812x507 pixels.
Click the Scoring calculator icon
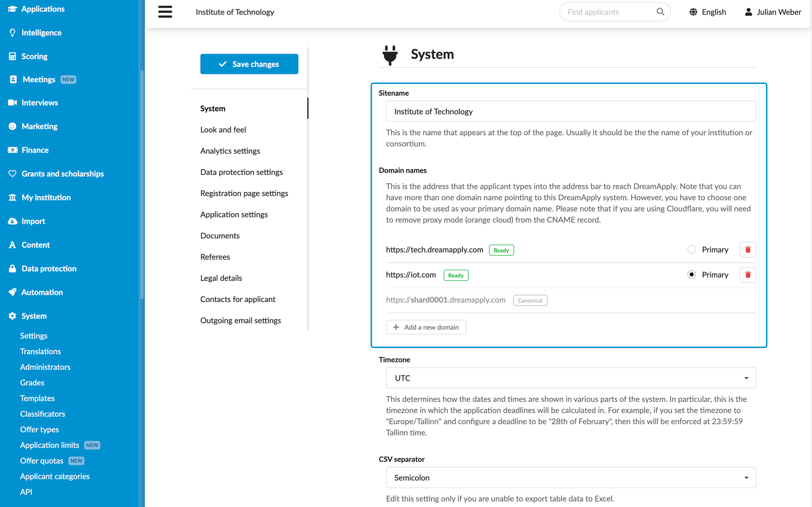[x=12, y=56]
